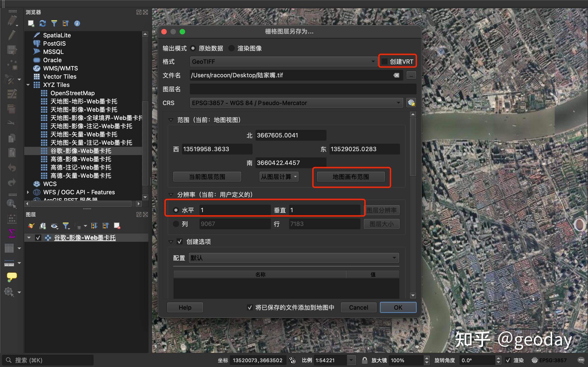This screenshot has height=367, width=588.
Task: Click the 地图画布范围 button
Action: point(351,176)
